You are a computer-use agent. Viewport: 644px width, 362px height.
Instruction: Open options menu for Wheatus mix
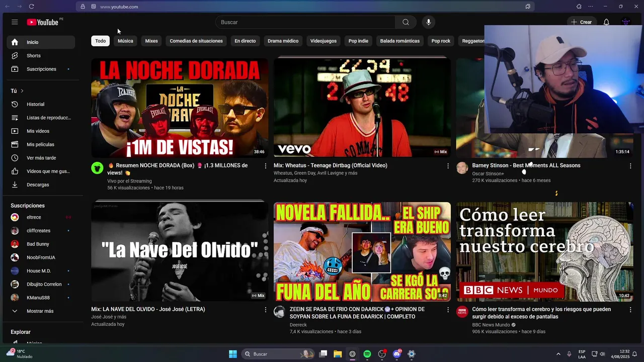pyautogui.click(x=448, y=165)
